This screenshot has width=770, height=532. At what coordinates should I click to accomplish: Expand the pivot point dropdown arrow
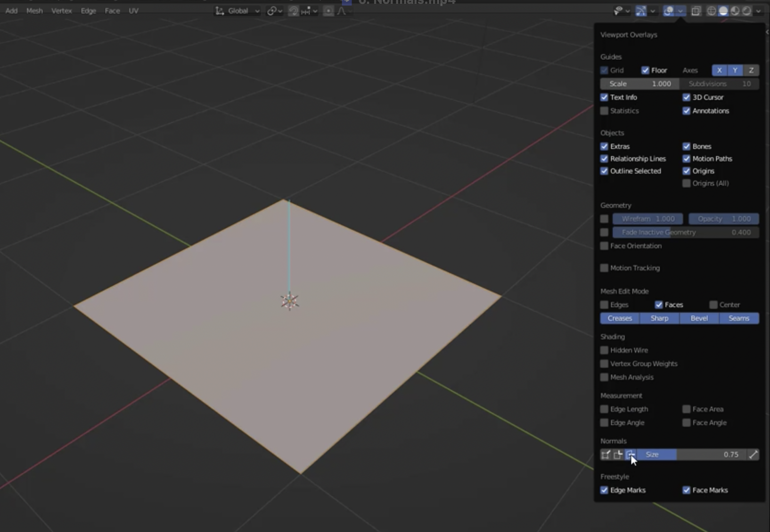280,11
